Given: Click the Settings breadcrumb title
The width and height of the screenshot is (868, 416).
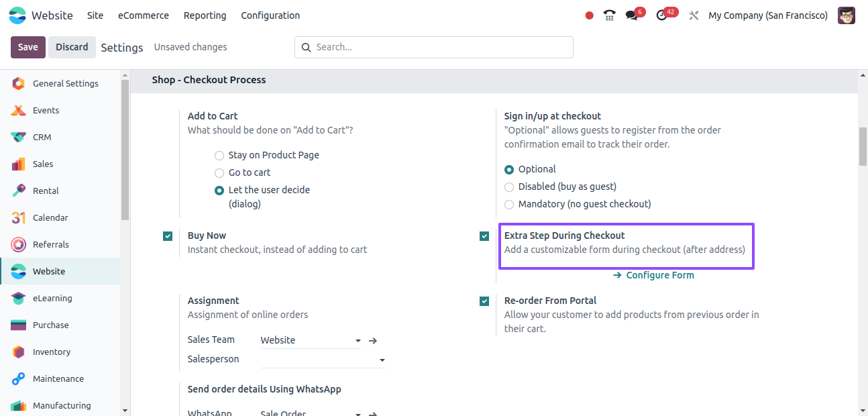Looking at the screenshot, I should point(122,48).
